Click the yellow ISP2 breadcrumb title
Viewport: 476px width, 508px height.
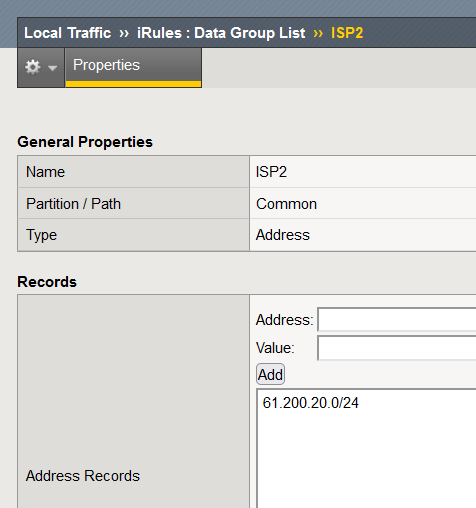347,33
